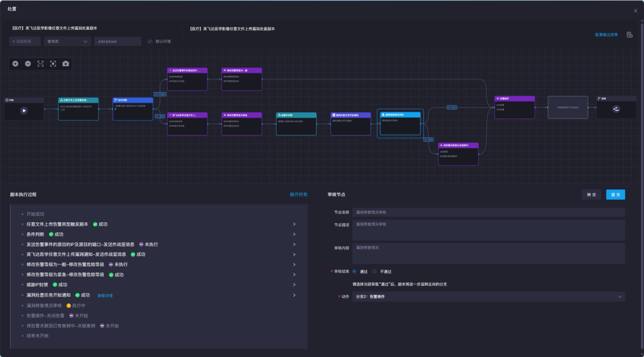Image resolution: width=644 pixels, height=357 pixels.
Task: Select the 条件判断 node header
Action: point(133,100)
